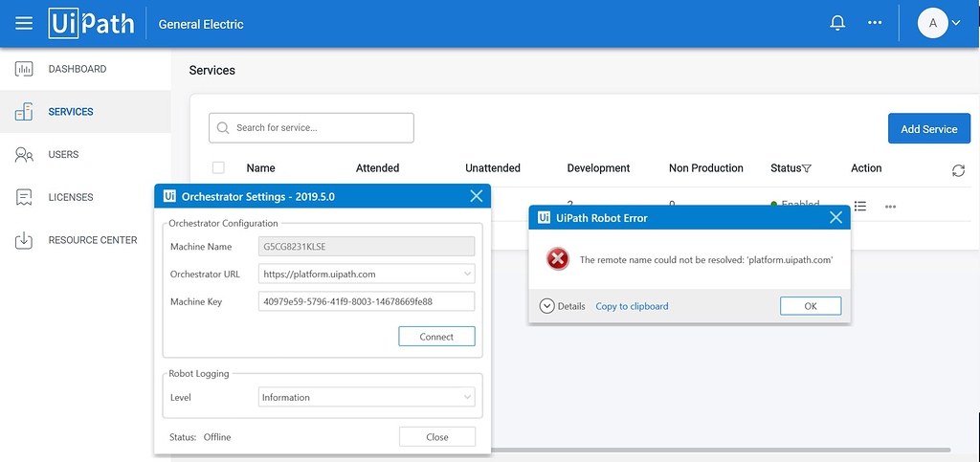The image size is (980, 462).
Task: Open the Orchestrator URL combo box
Action: 367,274
